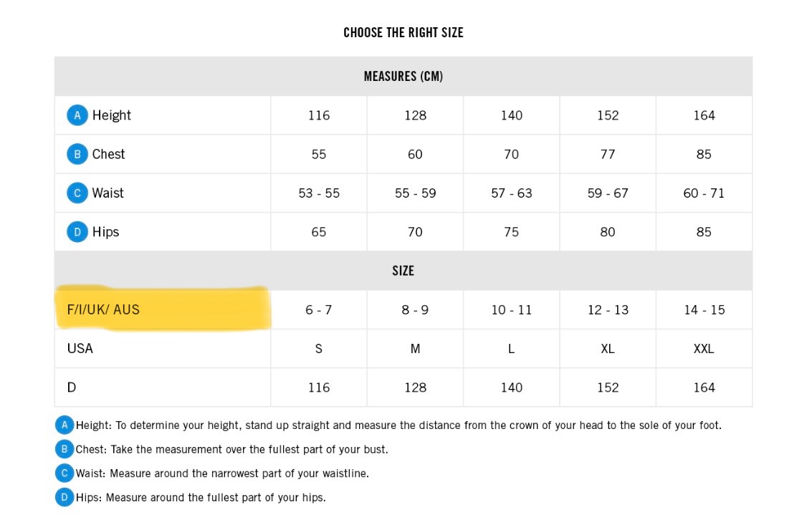Click the CHOOSE THE RIGHT SIZE title

pos(403,32)
